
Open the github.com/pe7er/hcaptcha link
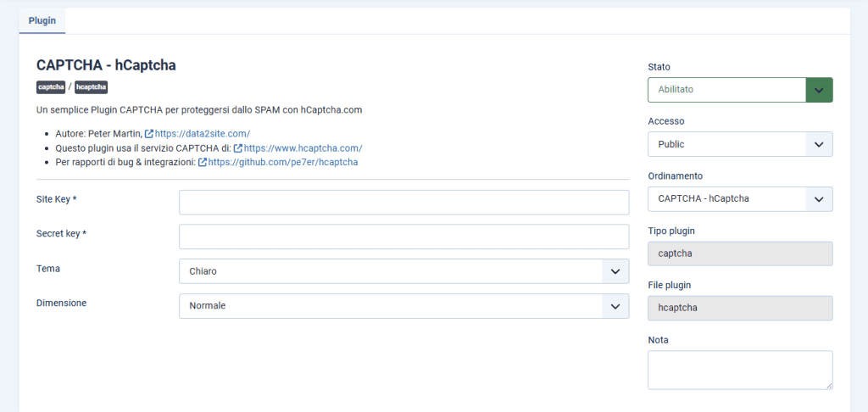tap(282, 162)
